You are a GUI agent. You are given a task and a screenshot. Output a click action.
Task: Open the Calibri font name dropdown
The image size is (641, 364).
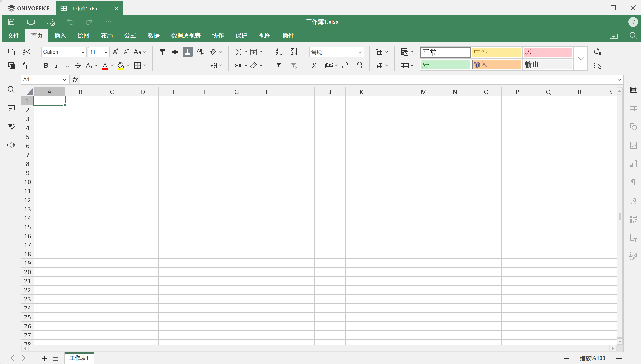pyautogui.click(x=83, y=52)
